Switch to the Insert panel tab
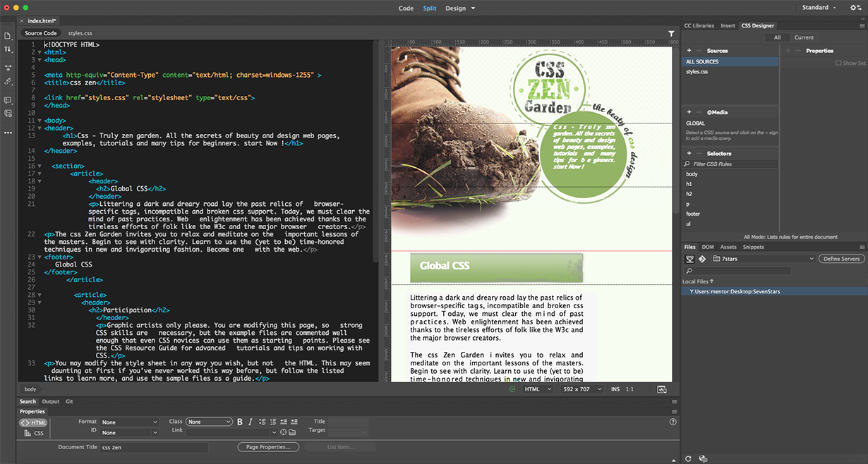 pyautogui.click(x=728, y=26)
